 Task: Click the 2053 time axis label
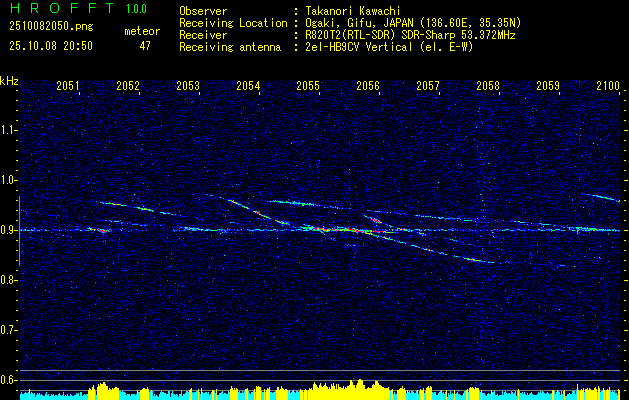point(188,85)
